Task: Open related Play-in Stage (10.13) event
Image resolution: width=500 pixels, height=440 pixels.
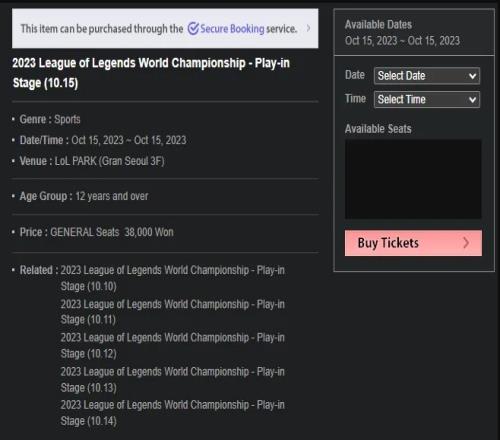Action: tap(172, 379)
